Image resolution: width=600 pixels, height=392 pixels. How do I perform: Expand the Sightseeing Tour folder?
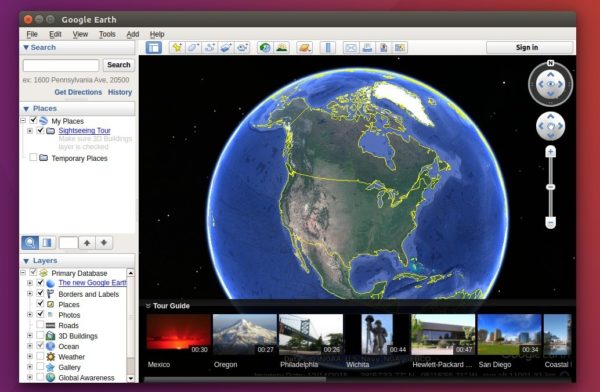click(30, 131)
